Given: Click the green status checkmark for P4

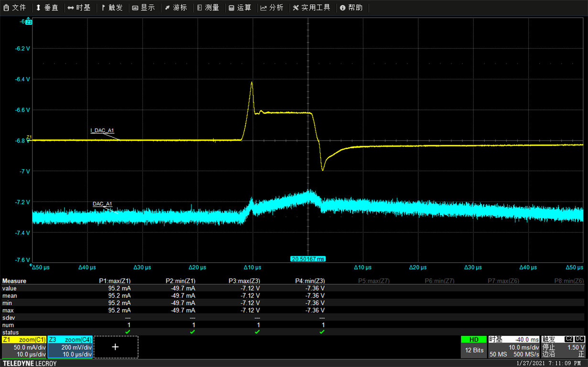Looking at the screenshot, I should tap(322, 332).
